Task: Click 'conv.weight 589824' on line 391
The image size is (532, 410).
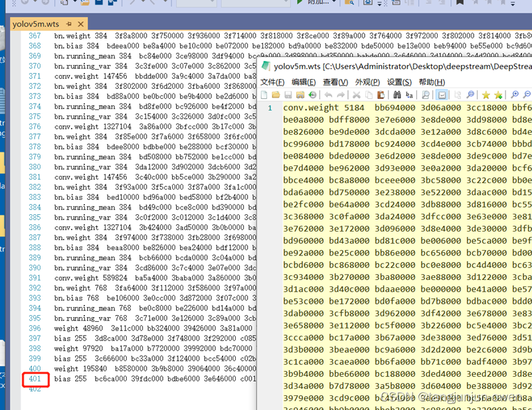Action: click(90, 278)
